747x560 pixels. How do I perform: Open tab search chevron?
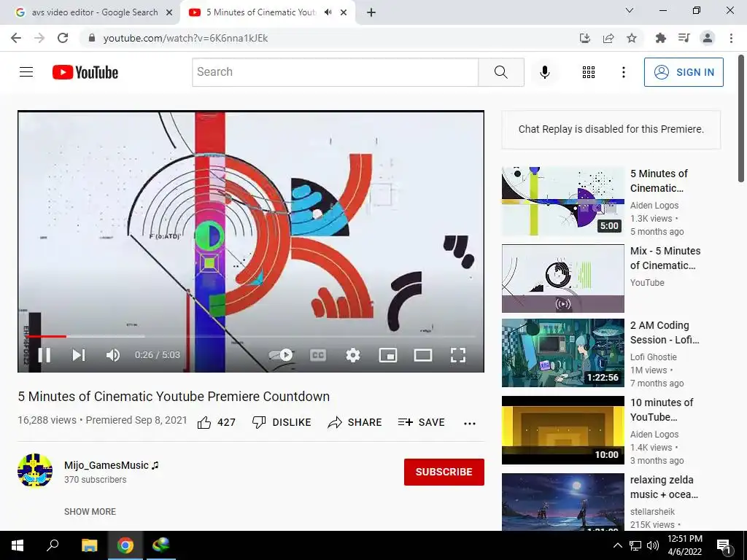point(630,10)
